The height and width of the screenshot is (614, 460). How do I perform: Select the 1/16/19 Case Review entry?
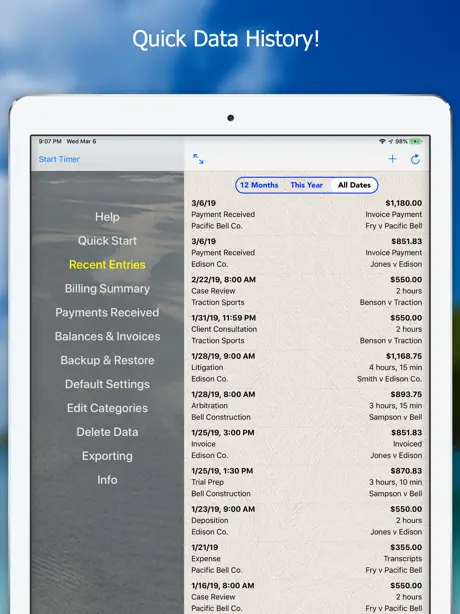307,597
